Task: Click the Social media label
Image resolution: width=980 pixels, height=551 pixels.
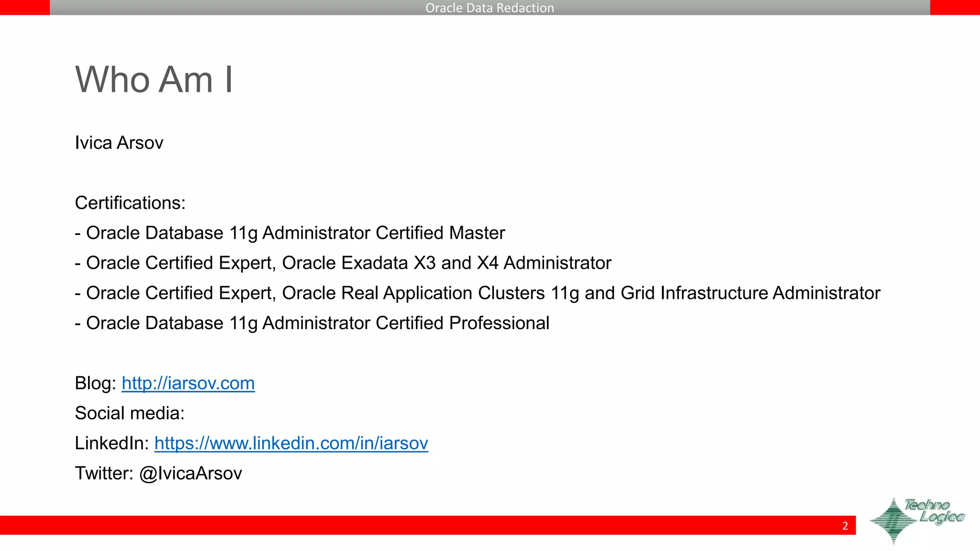Action: pos(130,413)
